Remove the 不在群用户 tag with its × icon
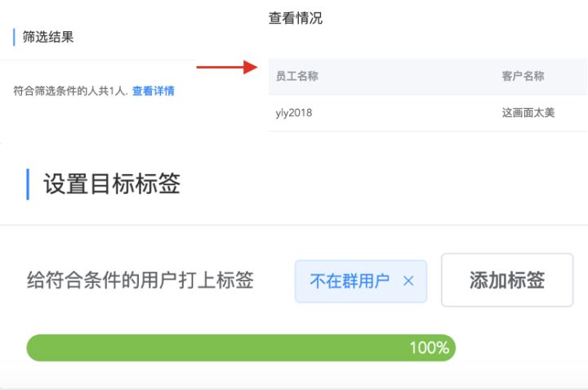Viewport: 588px width, 390px height. coord(408,281)
